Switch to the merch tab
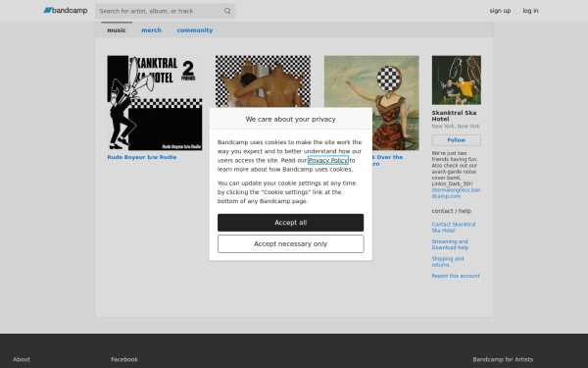588x368 pixels. (152, 30)
